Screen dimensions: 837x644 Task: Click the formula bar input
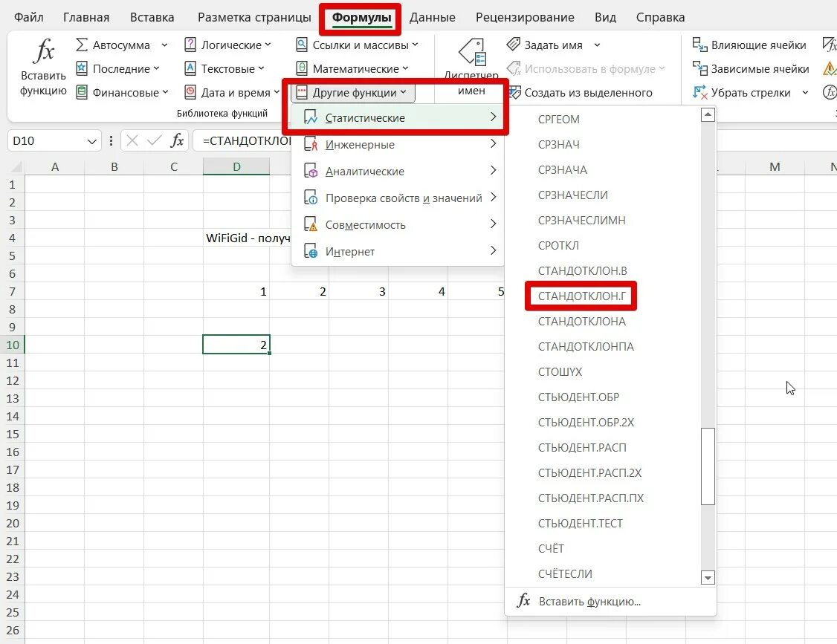(x=242, y=141)
